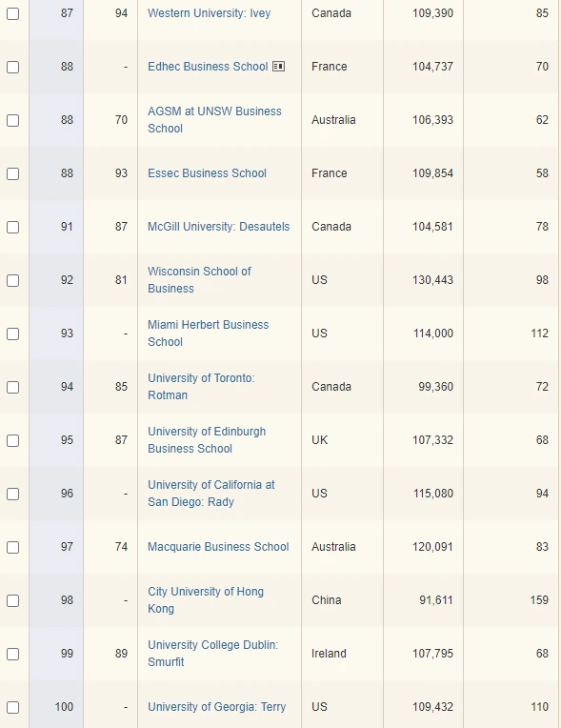Screen dimensions: 561x728
Task: Click salary value 107,795
Action: click(432, 654)
